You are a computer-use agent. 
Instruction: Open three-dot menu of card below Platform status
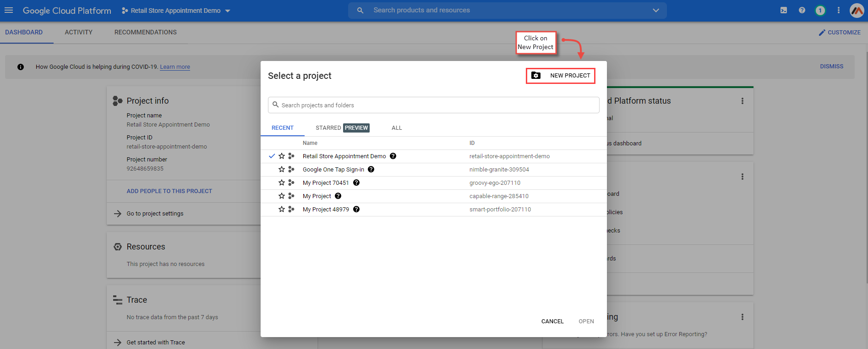pyautogui.click(x=742, y=177)
